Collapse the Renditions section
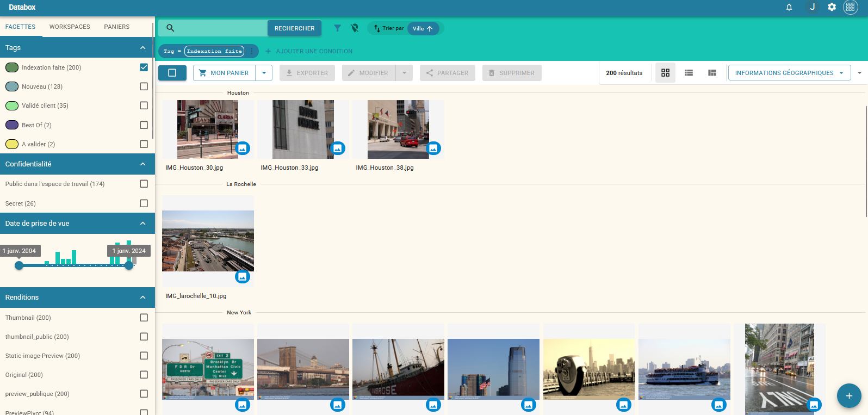This screenshot has height=415, width=868. [x=142, y=298]
